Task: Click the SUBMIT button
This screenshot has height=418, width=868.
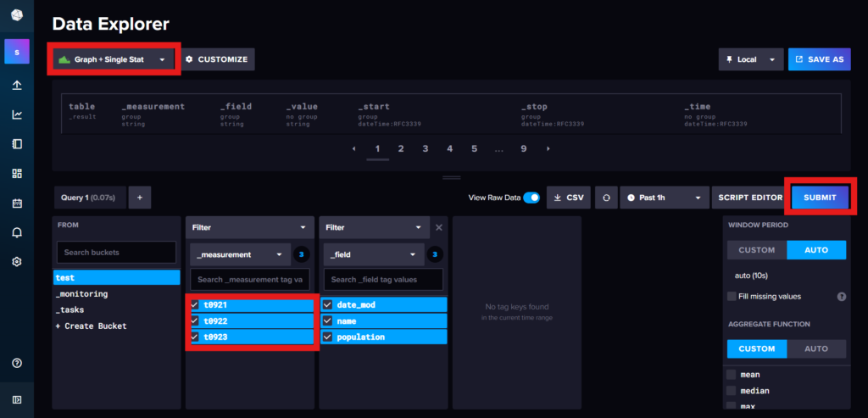Action: pyautogui.click(x=820, y=198)
